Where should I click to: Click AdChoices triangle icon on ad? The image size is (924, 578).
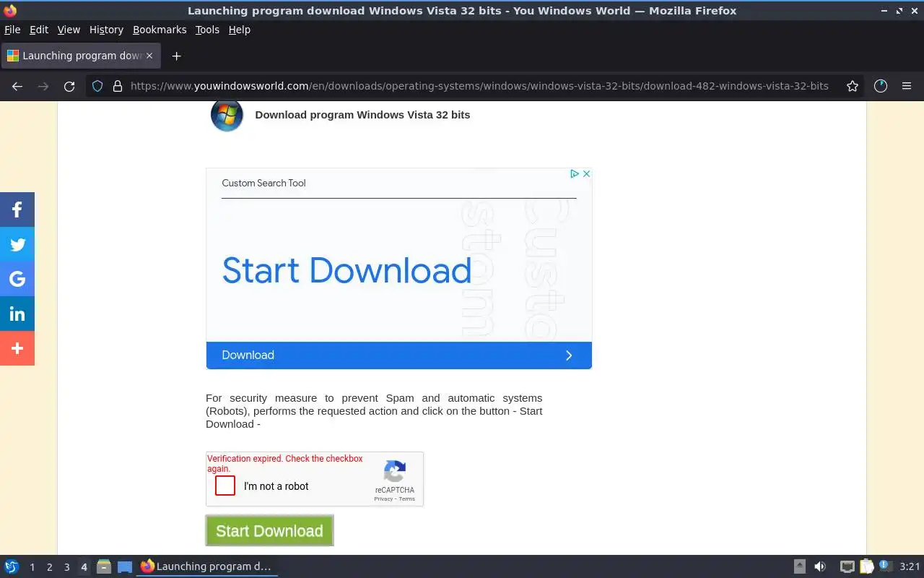click(575, 173)
